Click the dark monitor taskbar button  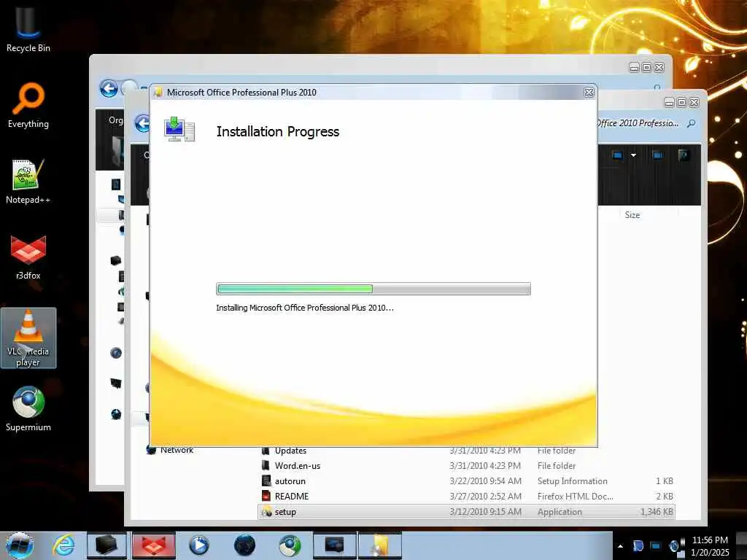tap(334, 545)
